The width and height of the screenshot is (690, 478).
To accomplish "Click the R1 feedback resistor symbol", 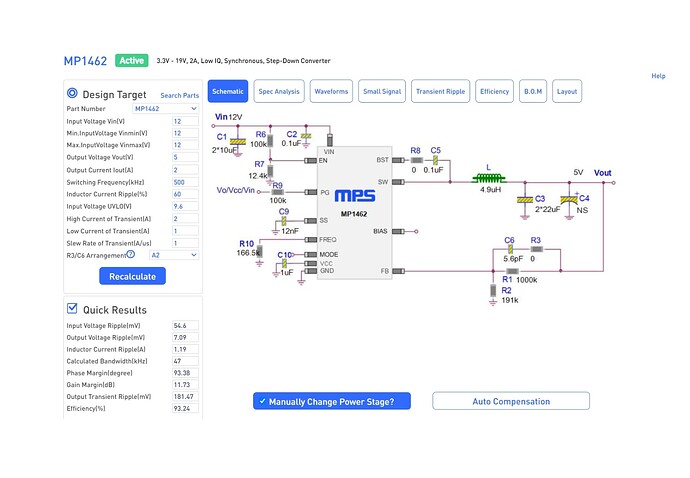I will pos(512,271).
